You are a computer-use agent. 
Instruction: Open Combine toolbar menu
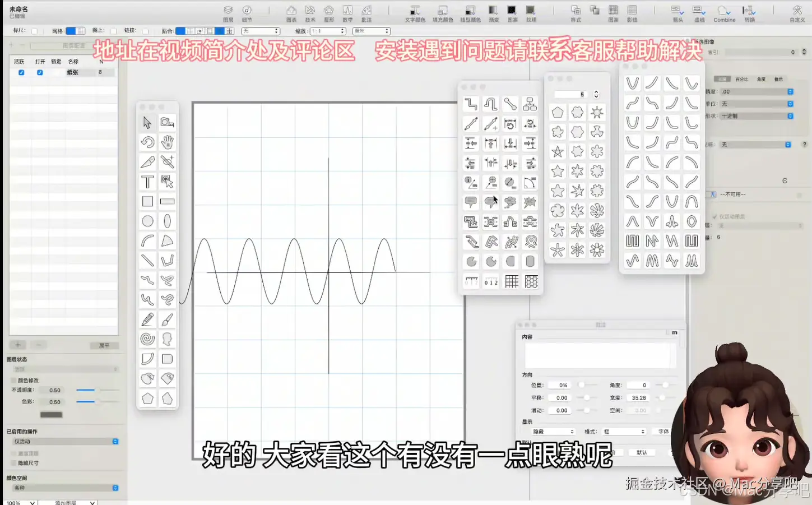724,13
